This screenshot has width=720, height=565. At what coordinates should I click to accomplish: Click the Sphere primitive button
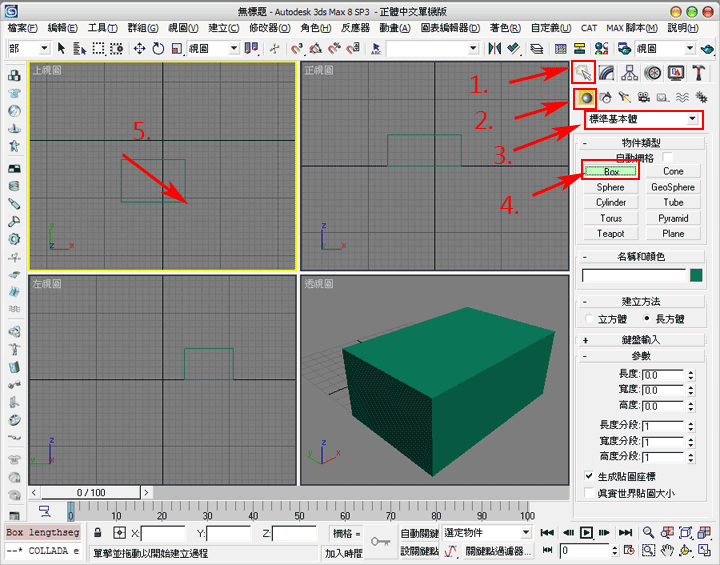pos(611,187)
